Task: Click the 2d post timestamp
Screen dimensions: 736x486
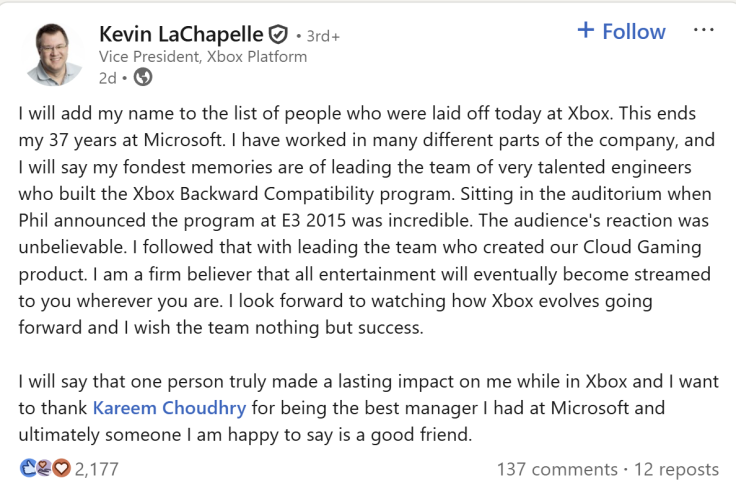Action: coord(107,78)
